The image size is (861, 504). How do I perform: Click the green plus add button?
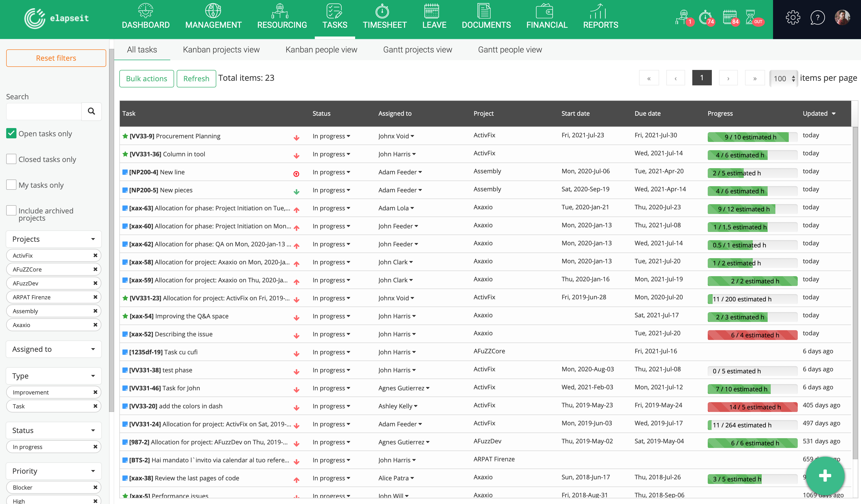point(825,475)
